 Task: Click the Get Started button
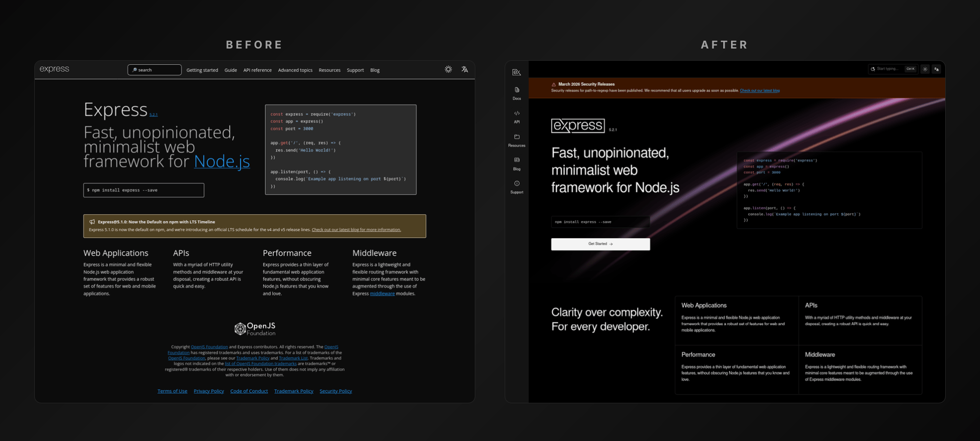[x=600, y=244]
